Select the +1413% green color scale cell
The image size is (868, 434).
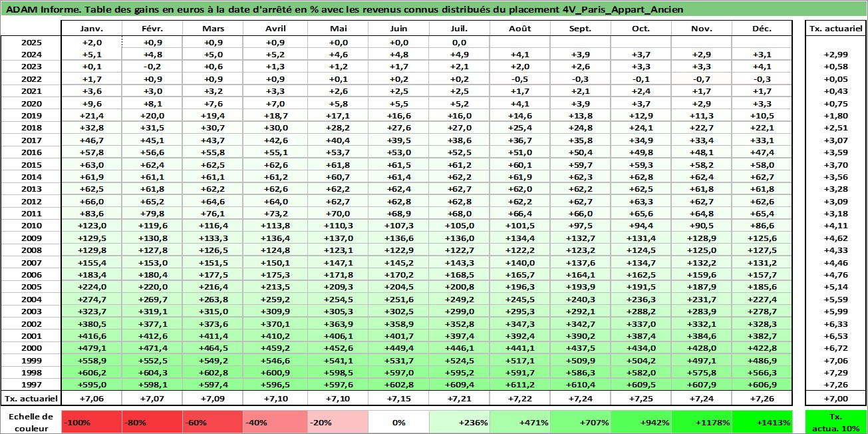coord(762,422)
